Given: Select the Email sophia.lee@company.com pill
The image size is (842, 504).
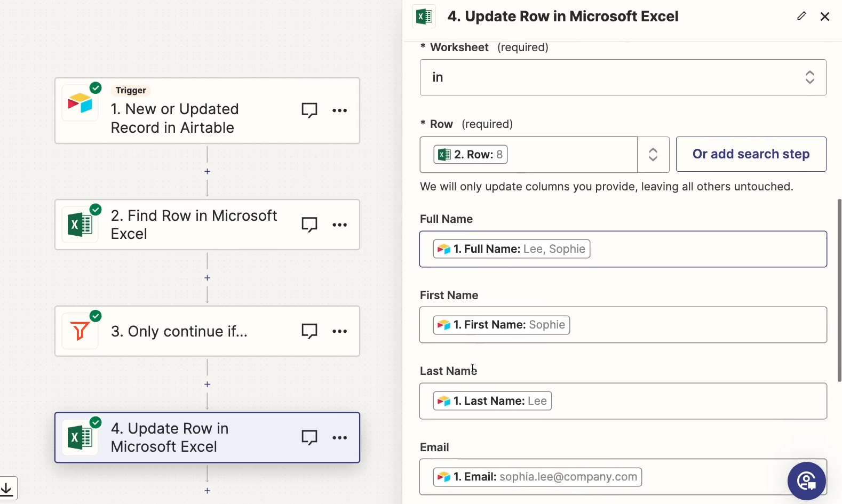Looking at the screenshot, I should [537, 477].
